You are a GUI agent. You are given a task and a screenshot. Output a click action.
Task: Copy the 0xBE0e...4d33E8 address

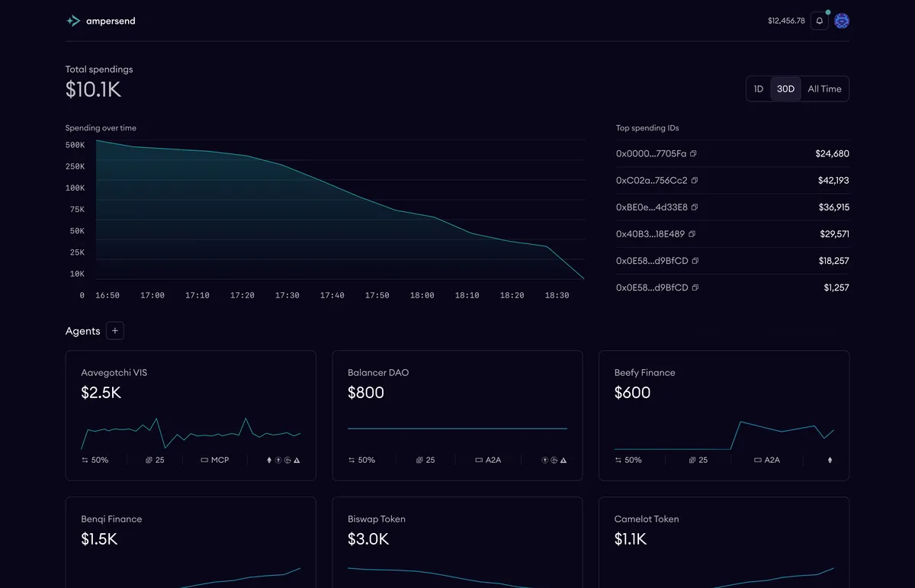point(695,207)
